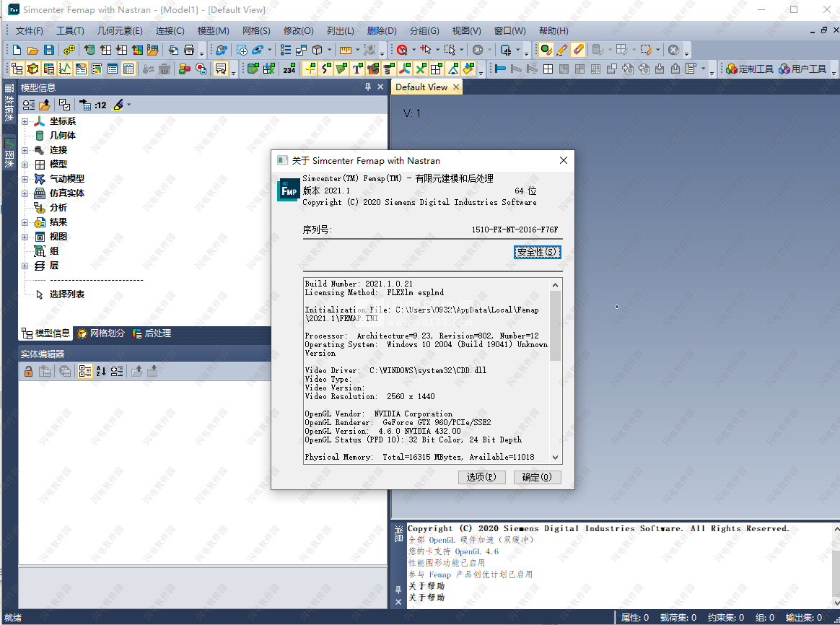
Task: Open the 用户工具 user tools menu
Action: [x=802, y=69]
